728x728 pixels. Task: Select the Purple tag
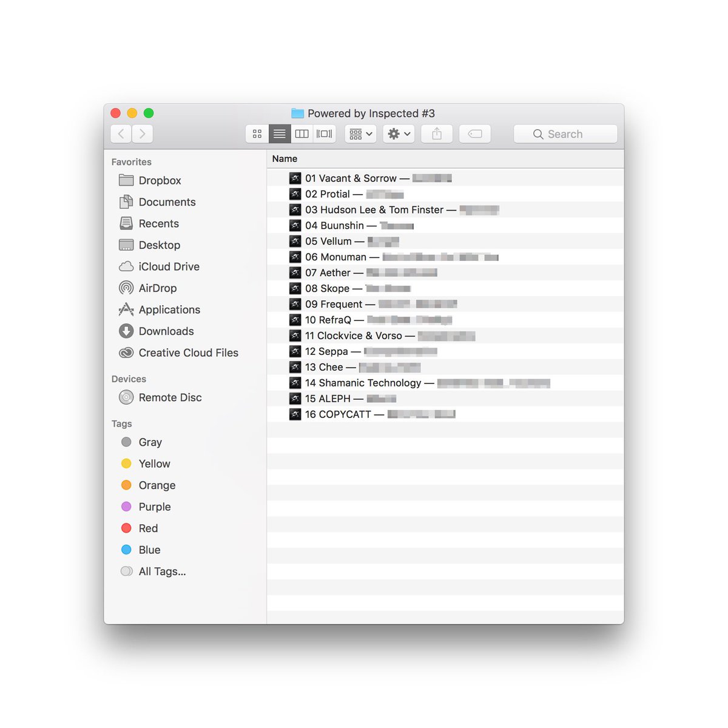point(155,507)
